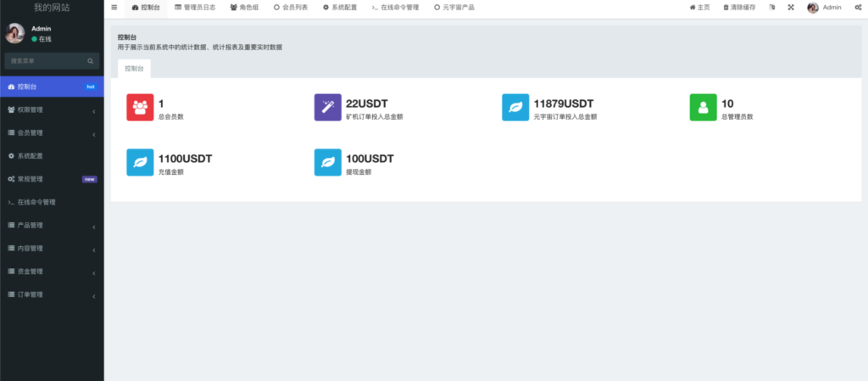Click the metaverse order (11879USDT) leaf icon
The image size is (868, 381).
point(515,108)
